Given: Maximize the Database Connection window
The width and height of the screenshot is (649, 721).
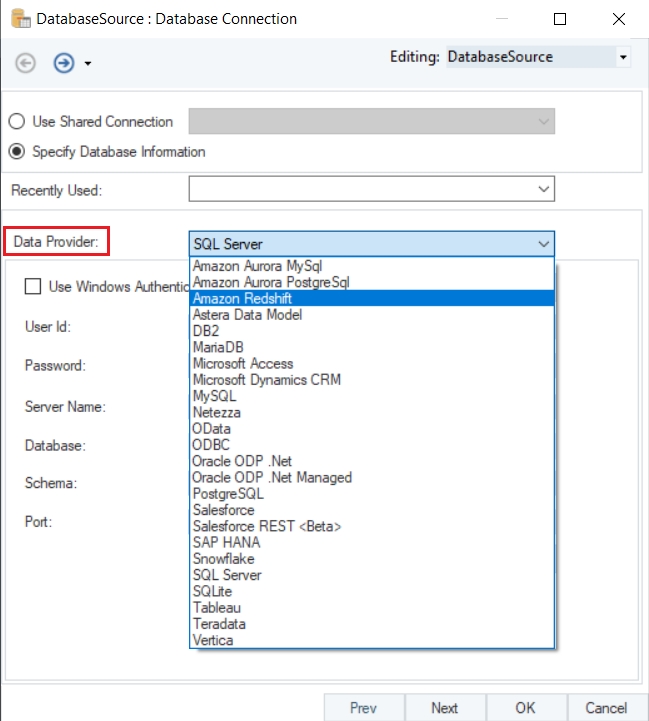Looking at the screenshot, I should point(560,19).
